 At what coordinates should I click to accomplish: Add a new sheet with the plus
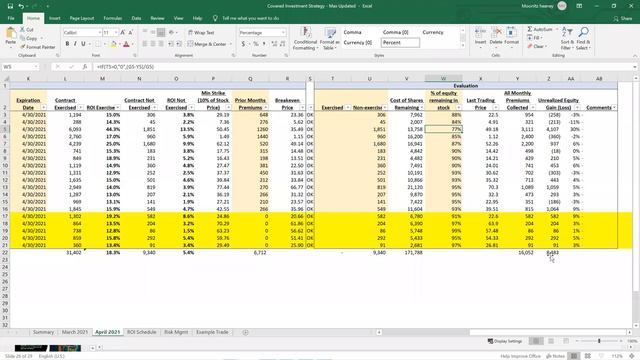pos(245,332)
